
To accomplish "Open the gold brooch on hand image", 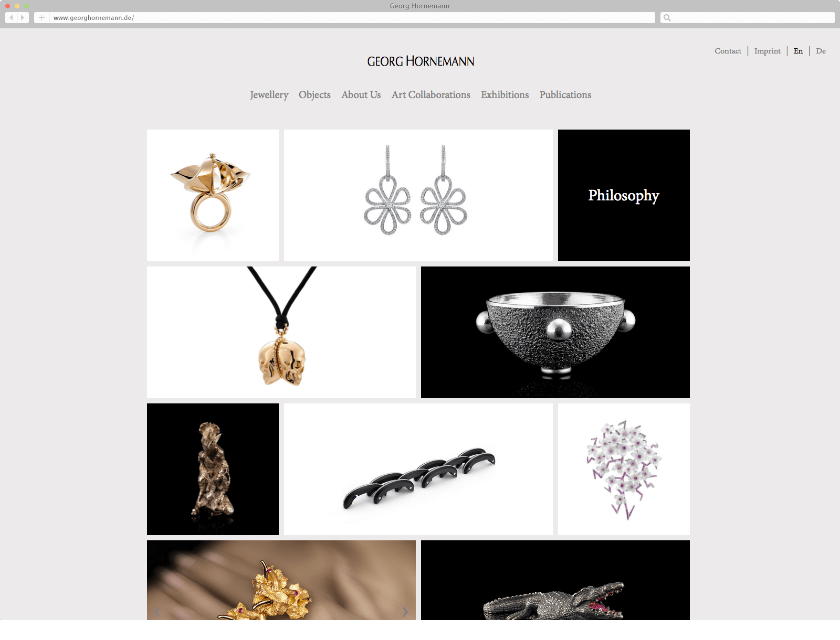I will point(281,580).
